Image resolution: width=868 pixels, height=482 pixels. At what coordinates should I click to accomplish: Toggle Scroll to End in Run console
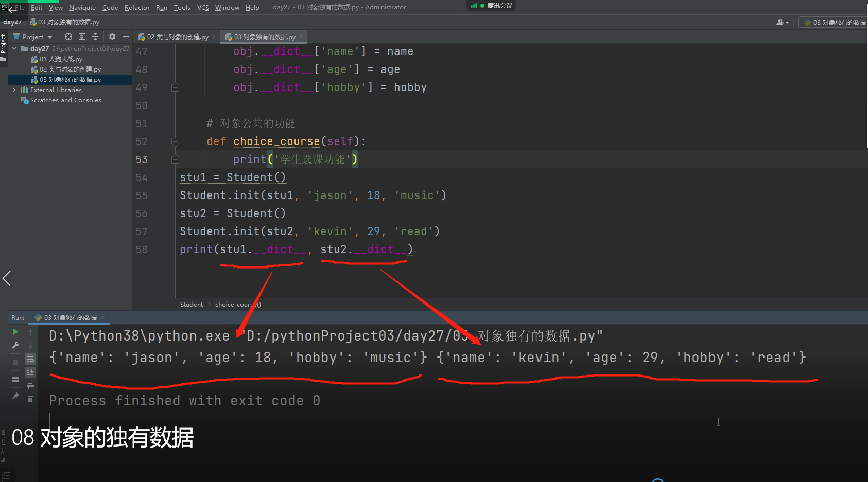pos(30,372)
